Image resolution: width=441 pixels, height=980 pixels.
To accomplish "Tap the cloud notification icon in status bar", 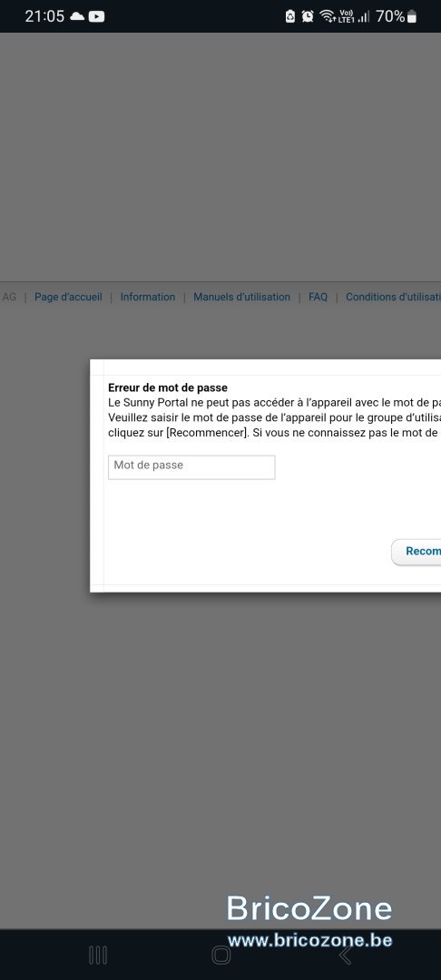I will pos(77,17).
